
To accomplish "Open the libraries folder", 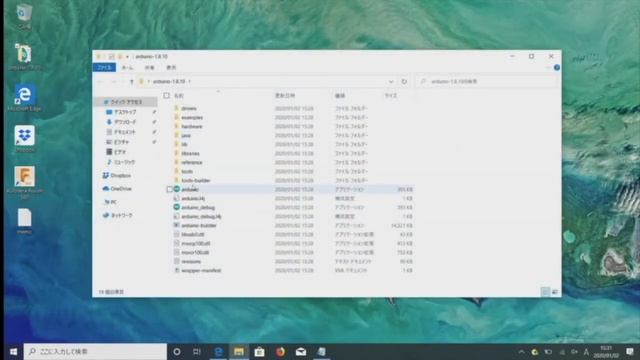I will pyautogui.click(x=191, y=153).
